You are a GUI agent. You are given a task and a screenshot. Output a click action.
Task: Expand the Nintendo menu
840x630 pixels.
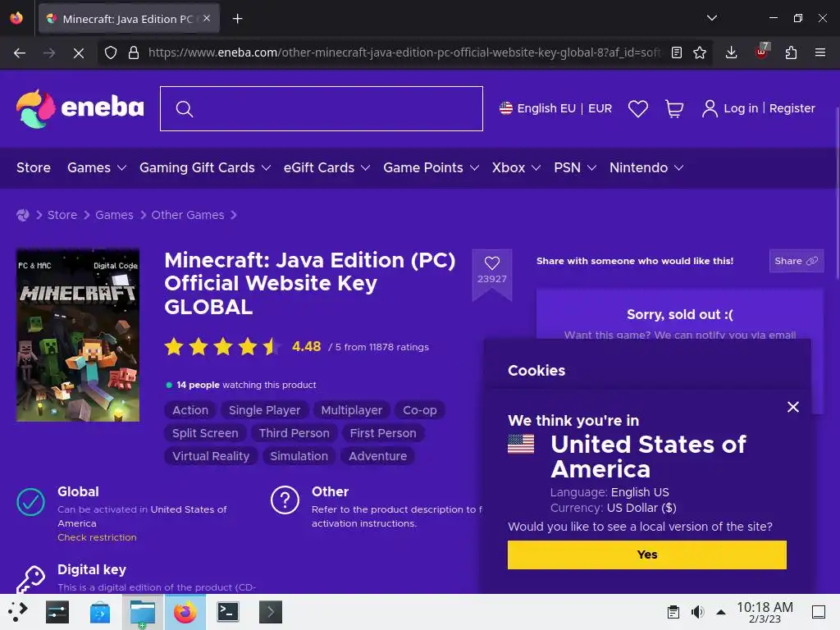pyautogui.click(x=646, y=167)
